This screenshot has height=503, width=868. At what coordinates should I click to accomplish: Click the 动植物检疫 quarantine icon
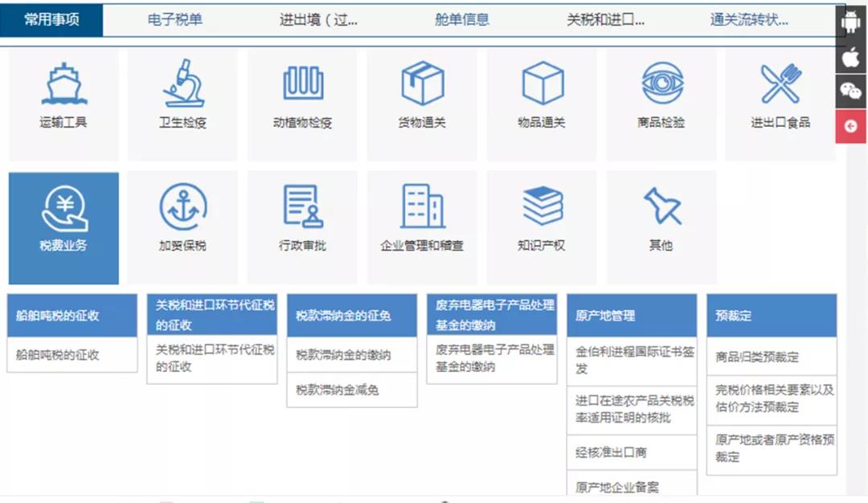coord(302,103)
